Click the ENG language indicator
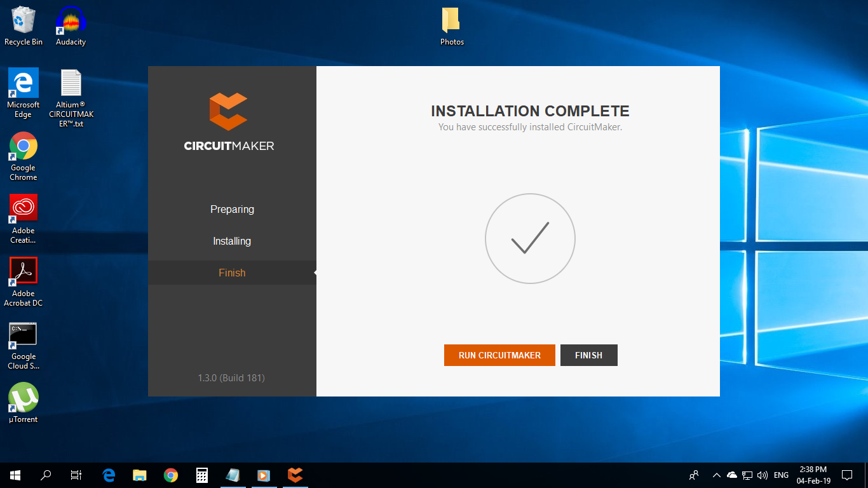868x488 pixels. 782,475
